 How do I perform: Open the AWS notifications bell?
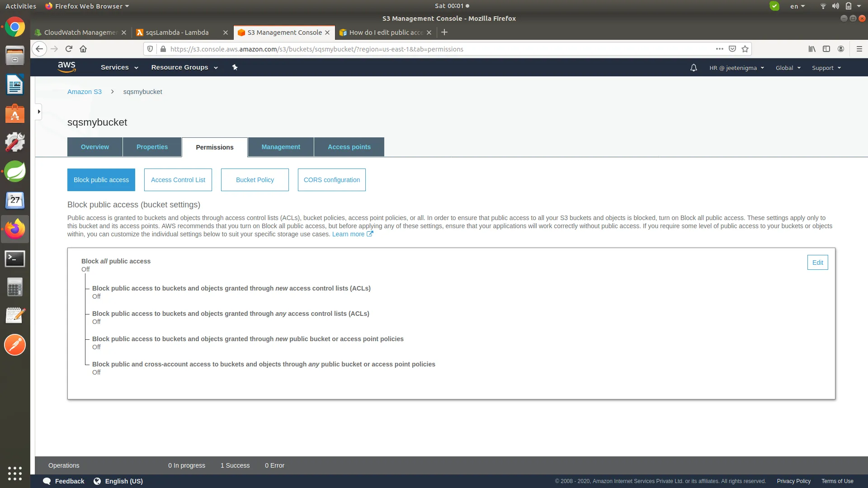click(693, 68)
